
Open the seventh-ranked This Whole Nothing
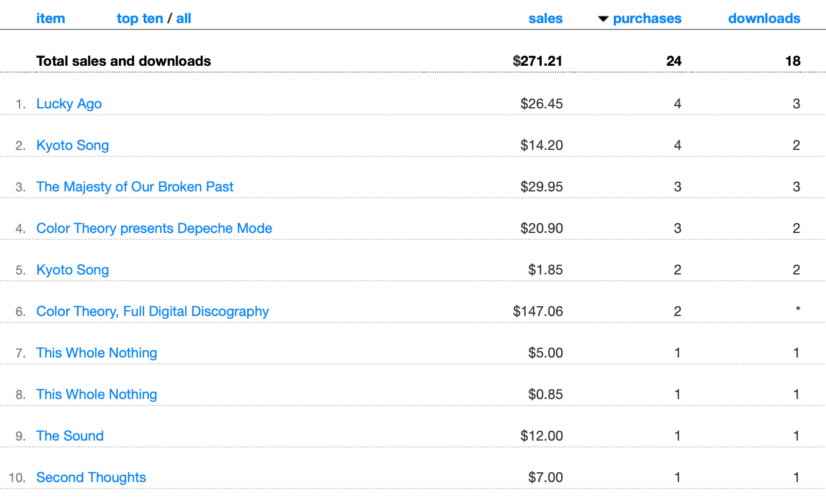pos(96,353)
